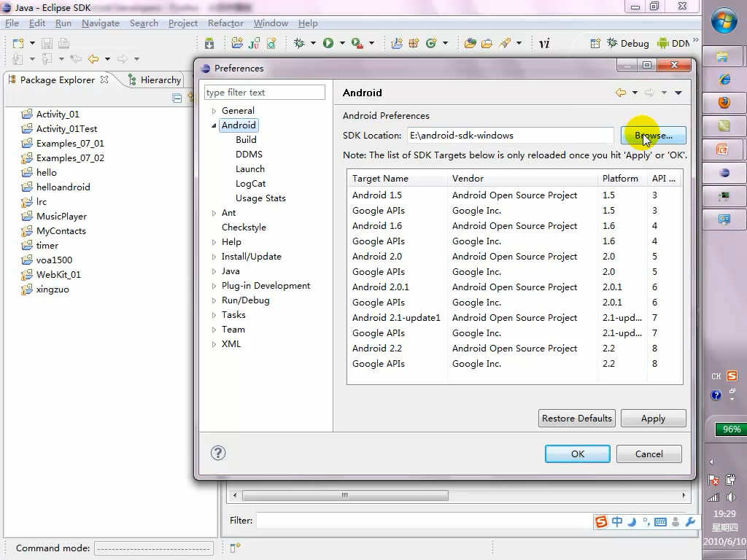Click the Debug bug icon in toolbar
The width and height of the screenshot is (747, 560).
[299, 44]
